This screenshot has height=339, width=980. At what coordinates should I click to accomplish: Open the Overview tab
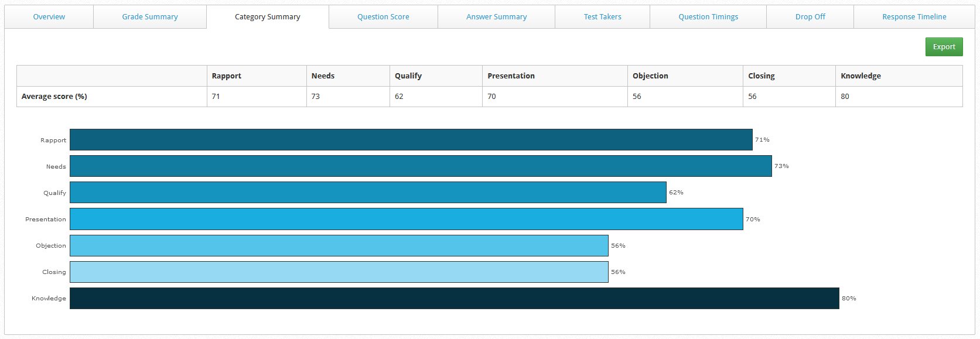49,17
